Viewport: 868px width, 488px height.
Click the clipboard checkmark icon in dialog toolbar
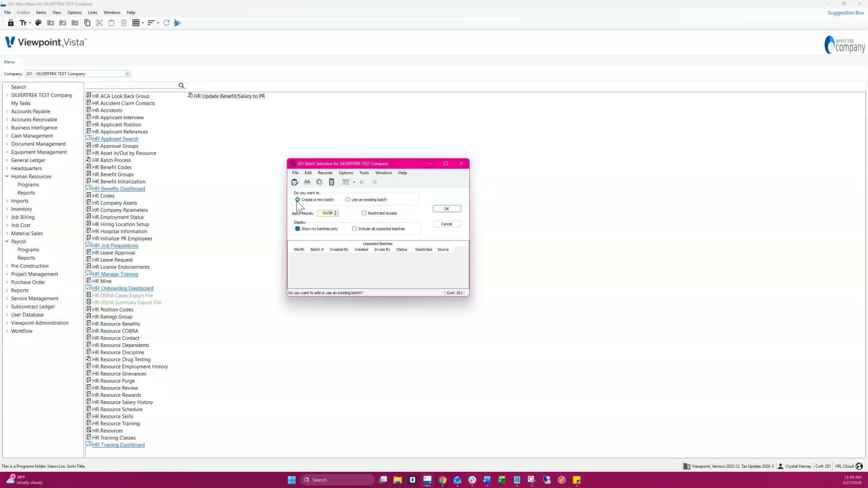[295, 182]
